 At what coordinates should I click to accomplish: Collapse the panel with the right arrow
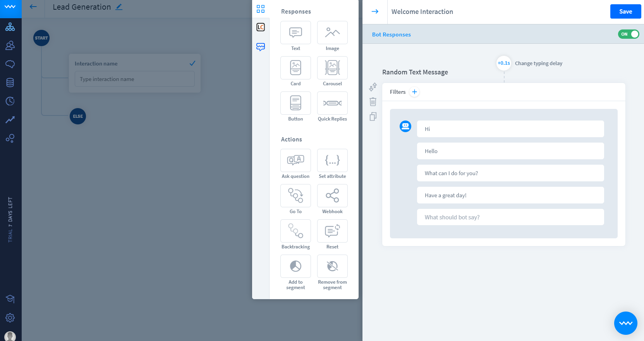click(375, 12)
